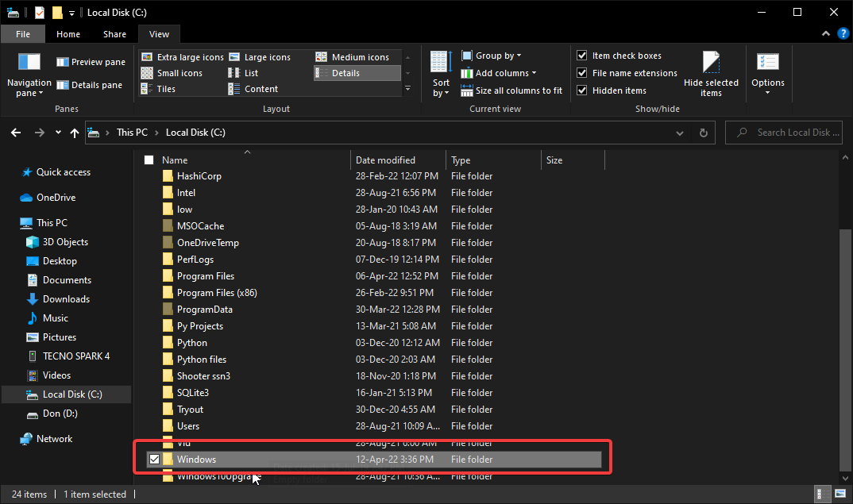This screenshot has width=853, height=504.
Task: Open File Explorer help question mark
Action: coord(843,33)
